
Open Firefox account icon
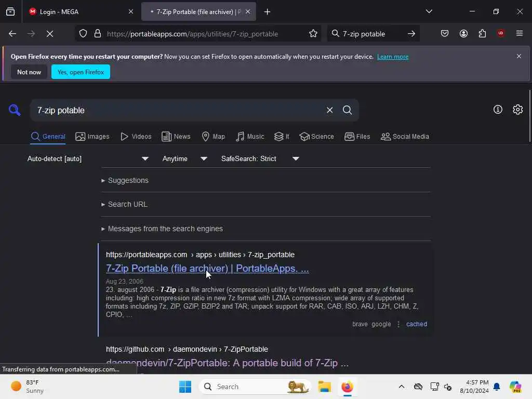(x=463, y=34)
